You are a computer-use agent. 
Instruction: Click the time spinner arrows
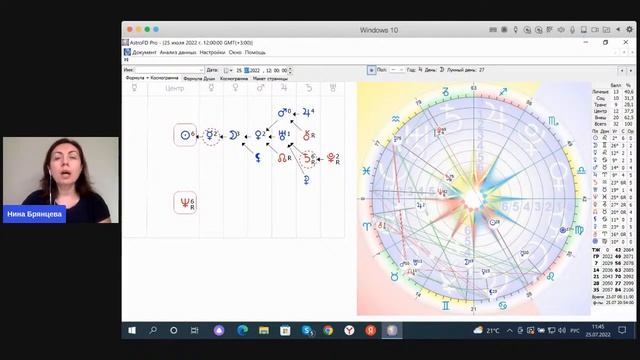click(x=290, y=70)
